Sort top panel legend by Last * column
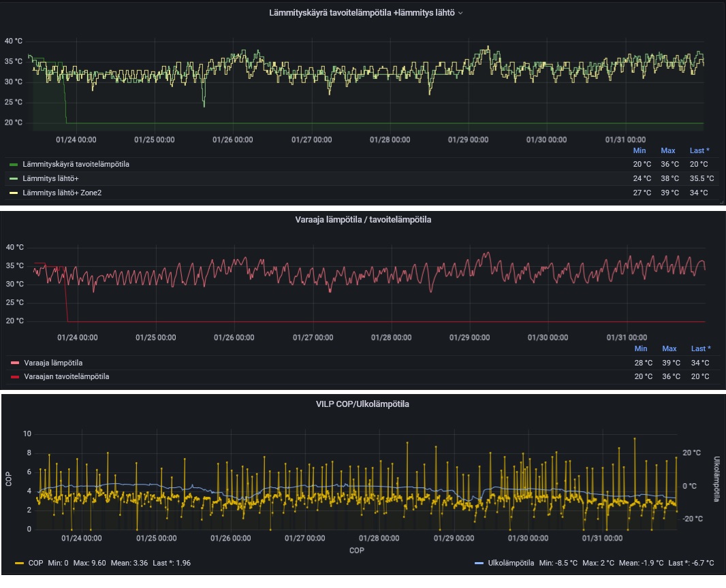726x588 pixels. [x=698, y=150]
